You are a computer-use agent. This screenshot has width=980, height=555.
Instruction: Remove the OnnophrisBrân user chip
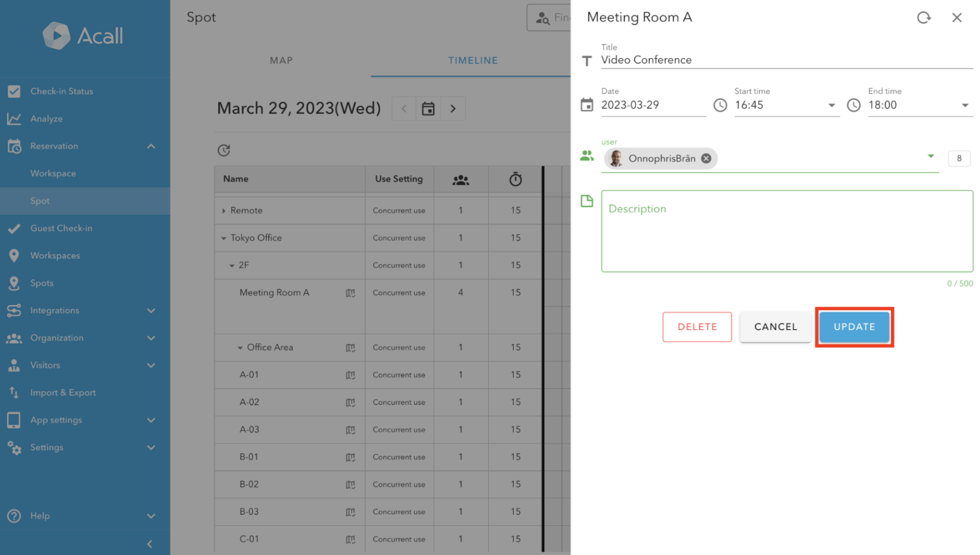click(x=706, y=158)
